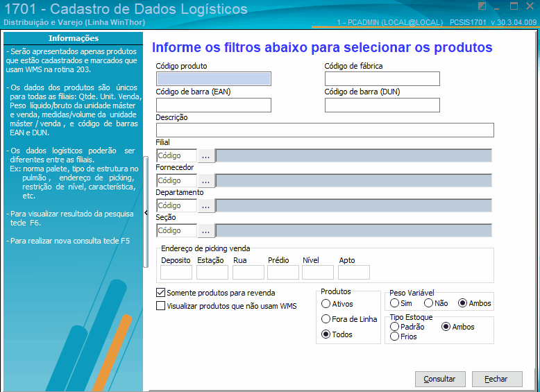
Task: Focus the Código produto field
Action: coord(214,79)
